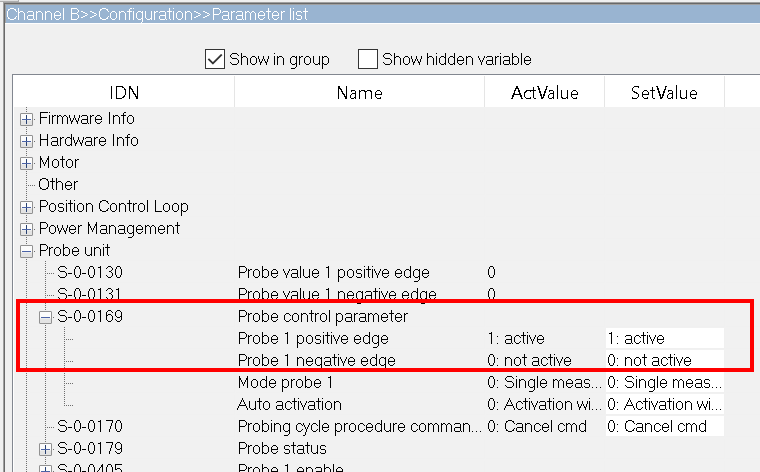Viewport: 760px width, 472px height.
Task: Select the S-0-0170 parameter row
Action: click(x=369, y=426)
